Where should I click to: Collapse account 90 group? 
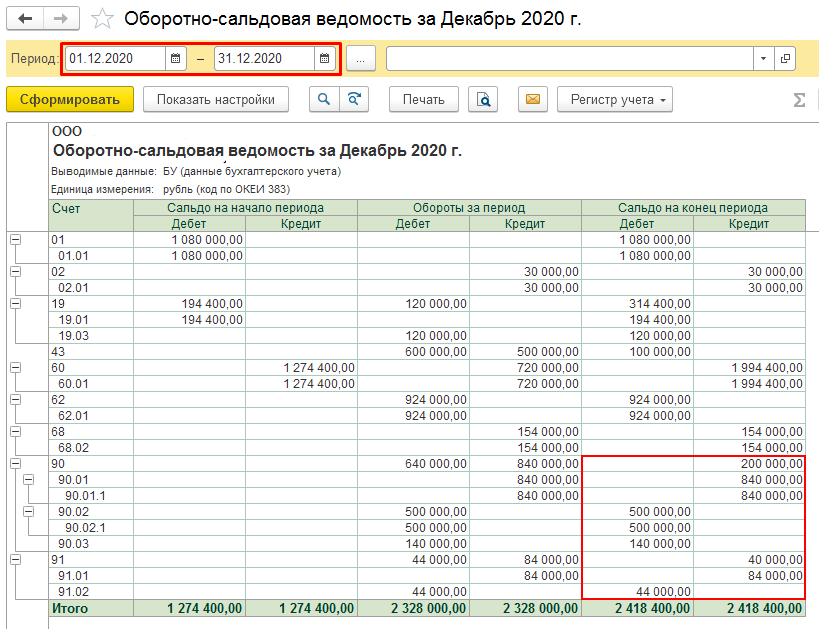(x=15, y=464)
